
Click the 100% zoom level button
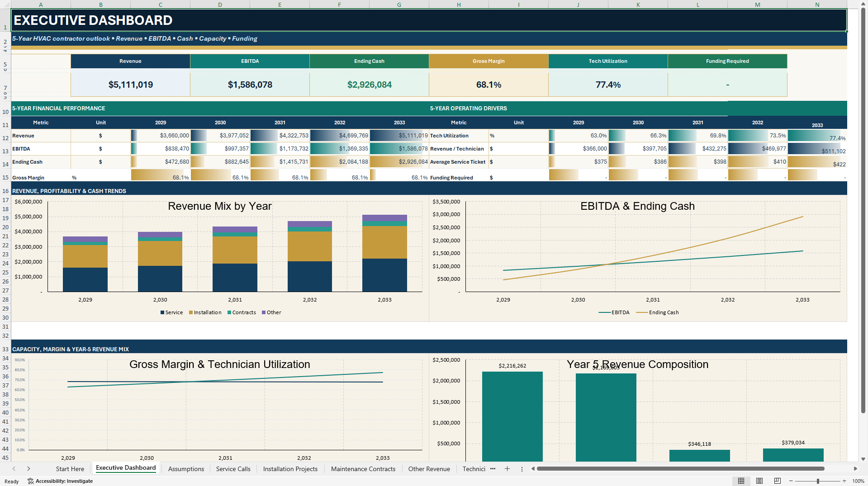[x=858, y=481]
